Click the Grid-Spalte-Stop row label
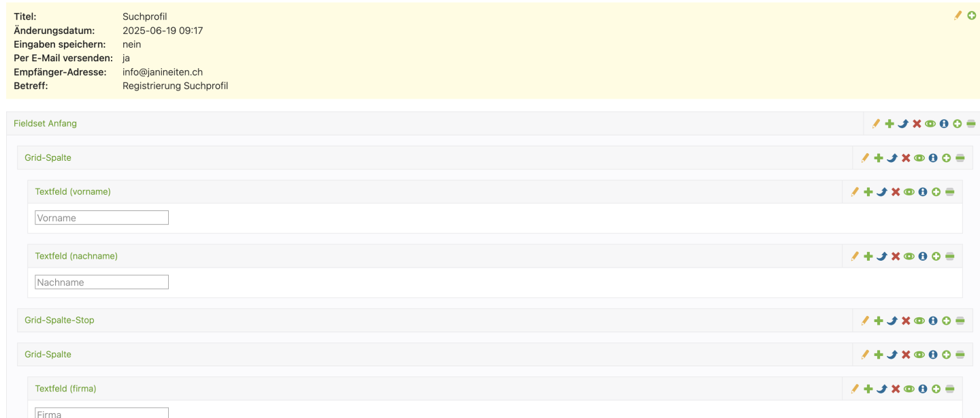Viewport: 980px width, 418px height. (x=59, y=320)
